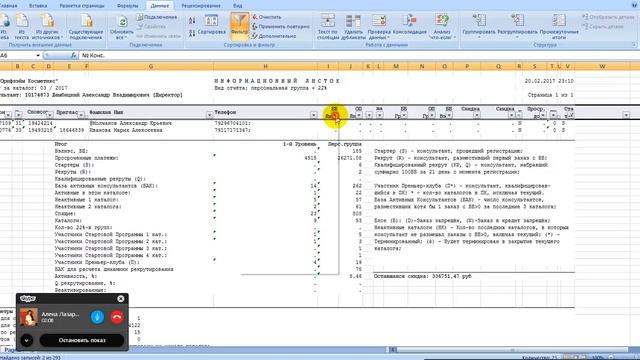Open 'Дополнительно' advanced filter
This screenshot has height=360, width=640.
274,36
